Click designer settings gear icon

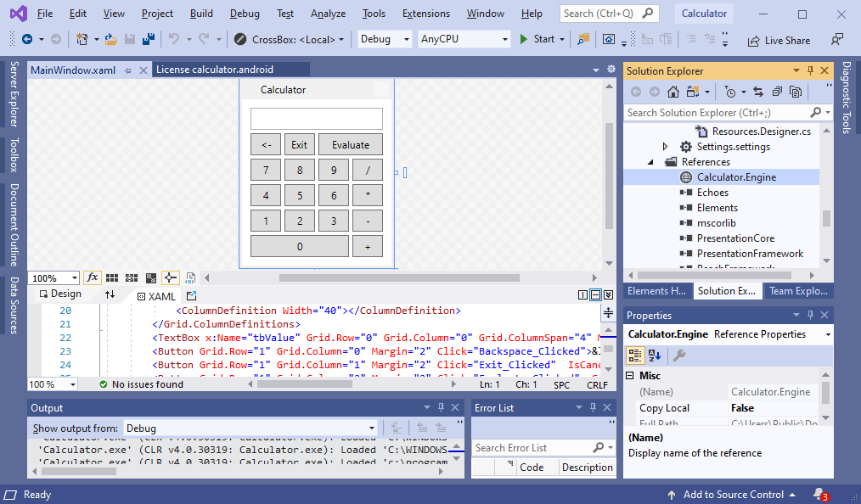point(611,69)
